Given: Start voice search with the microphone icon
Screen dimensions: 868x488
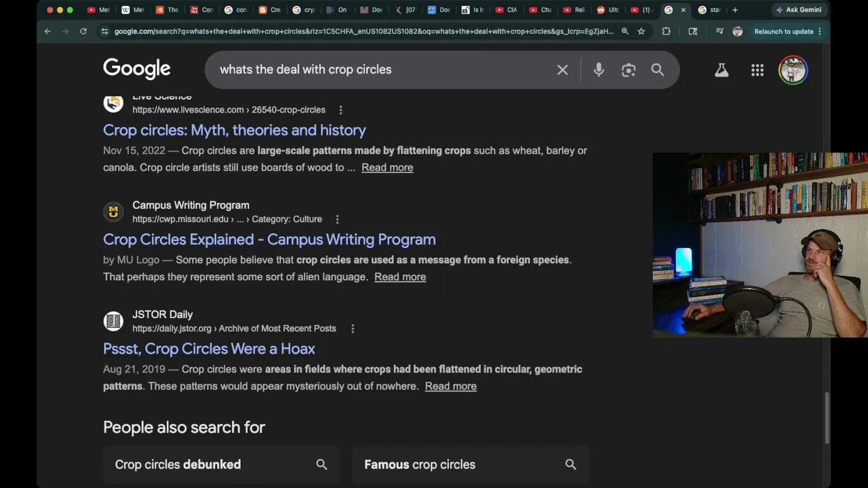Looking at the screenshot, I should (x=599, y=70).
